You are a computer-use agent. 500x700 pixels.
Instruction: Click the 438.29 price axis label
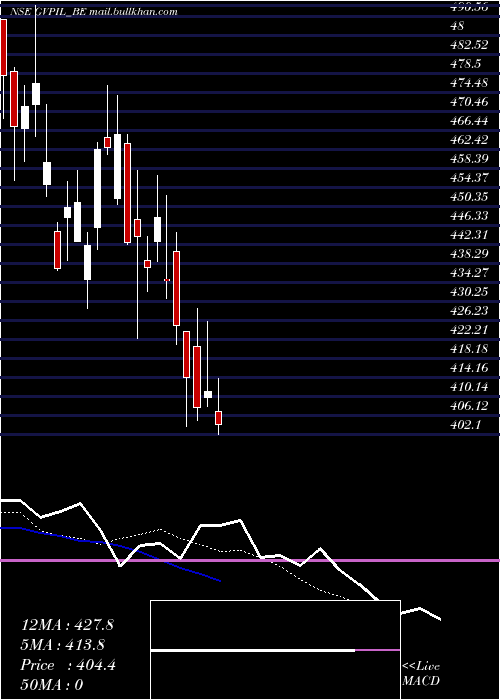pos(471,254)
